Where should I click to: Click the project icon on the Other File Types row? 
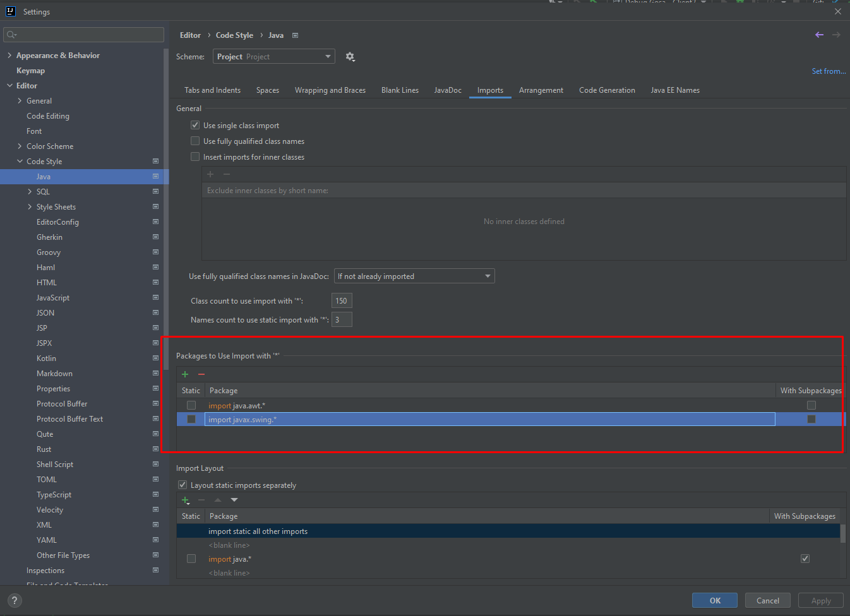pyautogui.click(x=155, y=555)
